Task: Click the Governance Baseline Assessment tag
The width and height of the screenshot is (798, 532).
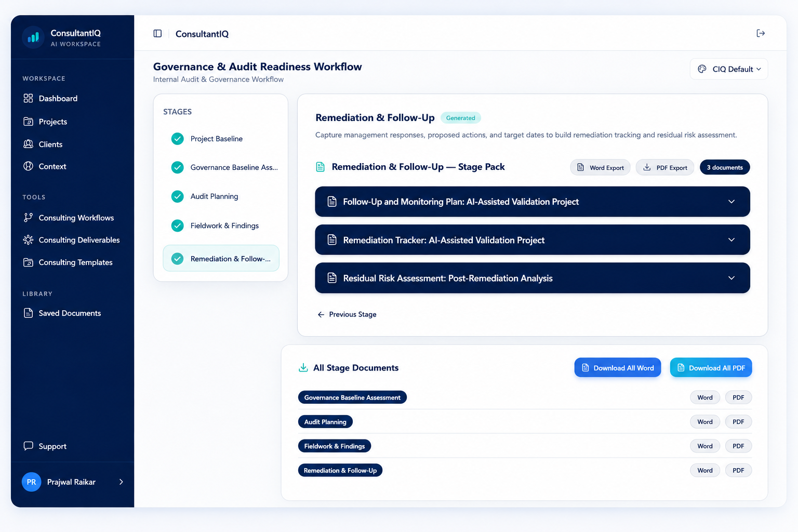Action: click(x=352, y=397)
